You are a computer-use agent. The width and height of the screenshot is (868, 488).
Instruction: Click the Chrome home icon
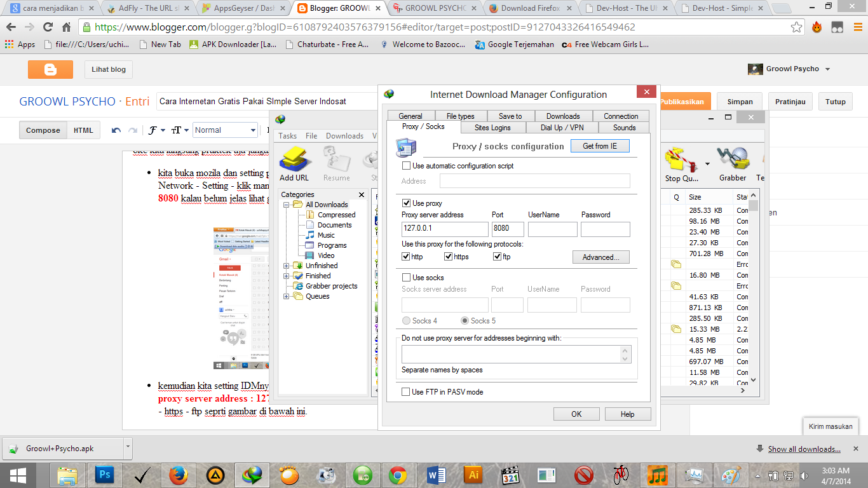[66, 27]
